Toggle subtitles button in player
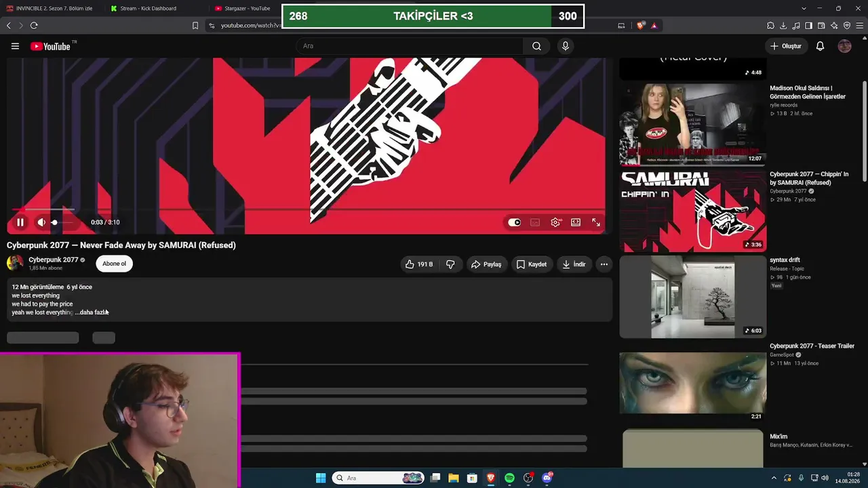 (x=535, y=222)
